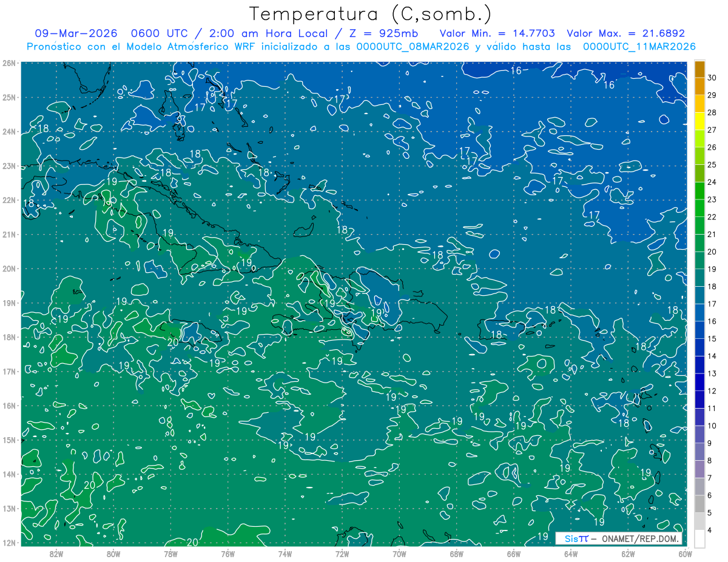Image resolution: width=728 pixels, height=562 pixels.
Task: Click the "60W" longitude label
Action: tap(685, 553)
